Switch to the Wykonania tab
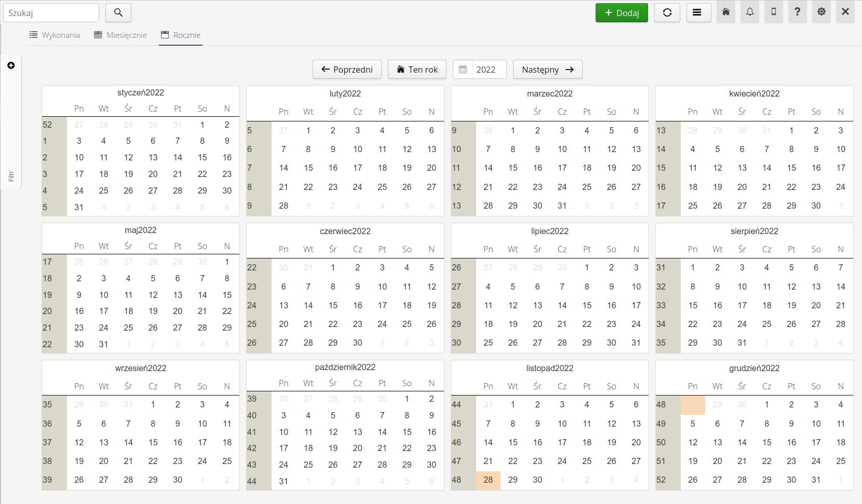 tap(55, 35)
